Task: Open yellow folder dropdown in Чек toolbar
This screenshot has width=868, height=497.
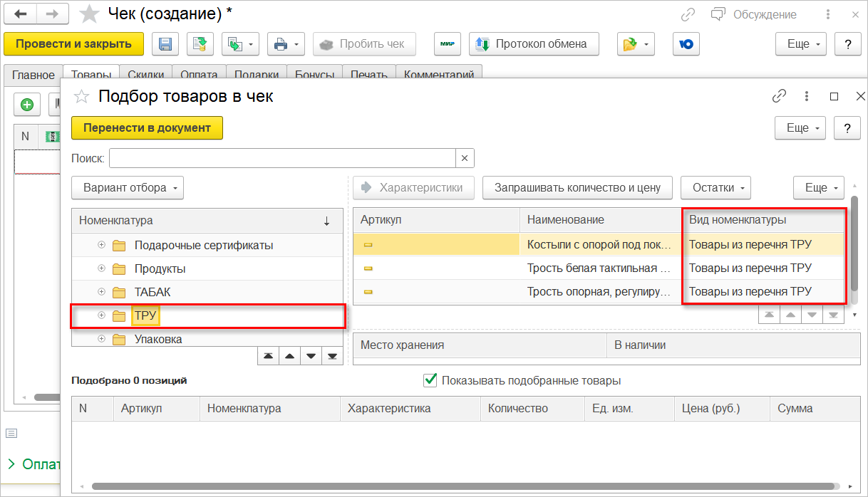Action: tap(636, 44)
